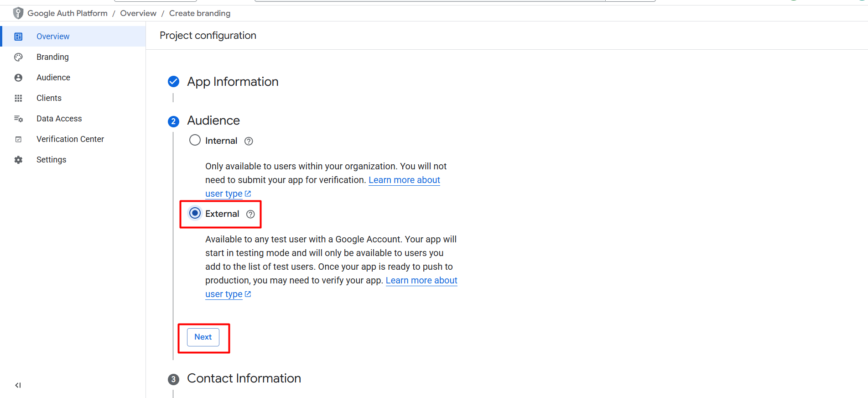Select the Internal radio button
The image size is (868, 398).
(x=195, y=140)
